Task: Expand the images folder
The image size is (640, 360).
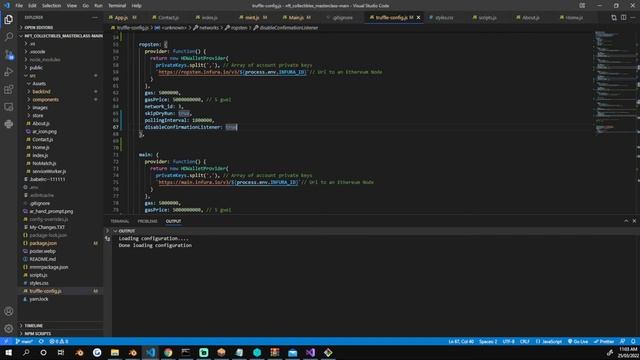Action: coord(40,107)
